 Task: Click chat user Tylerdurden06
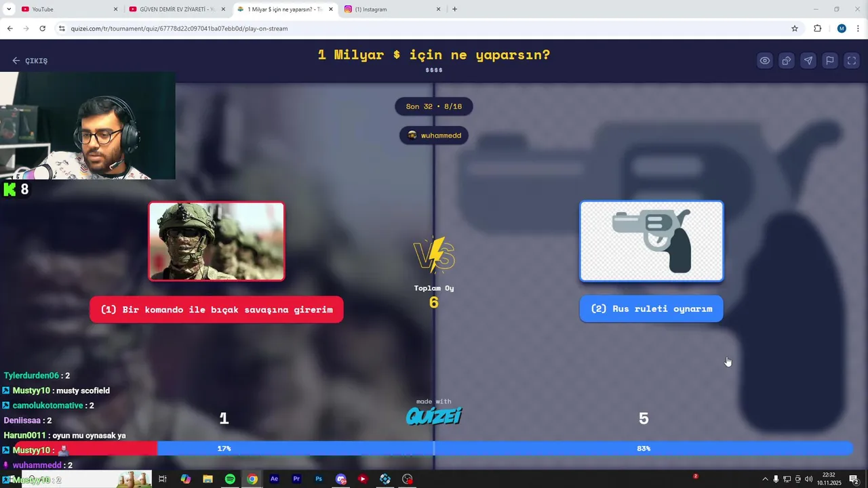click(31, 375)
